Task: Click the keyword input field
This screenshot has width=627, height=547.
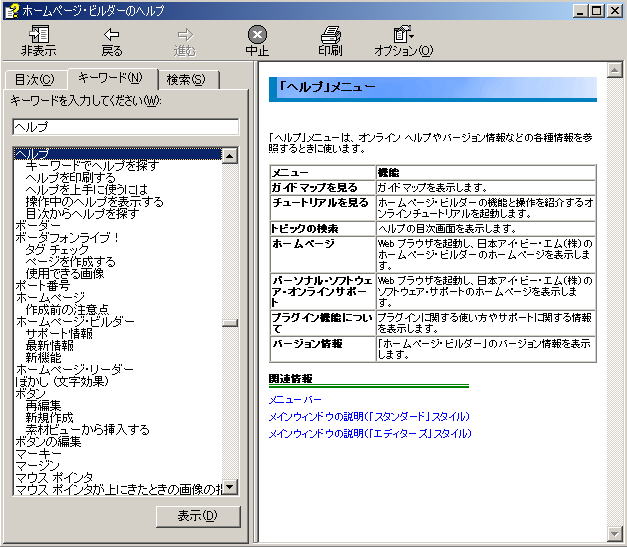Action: pos(125,127)
